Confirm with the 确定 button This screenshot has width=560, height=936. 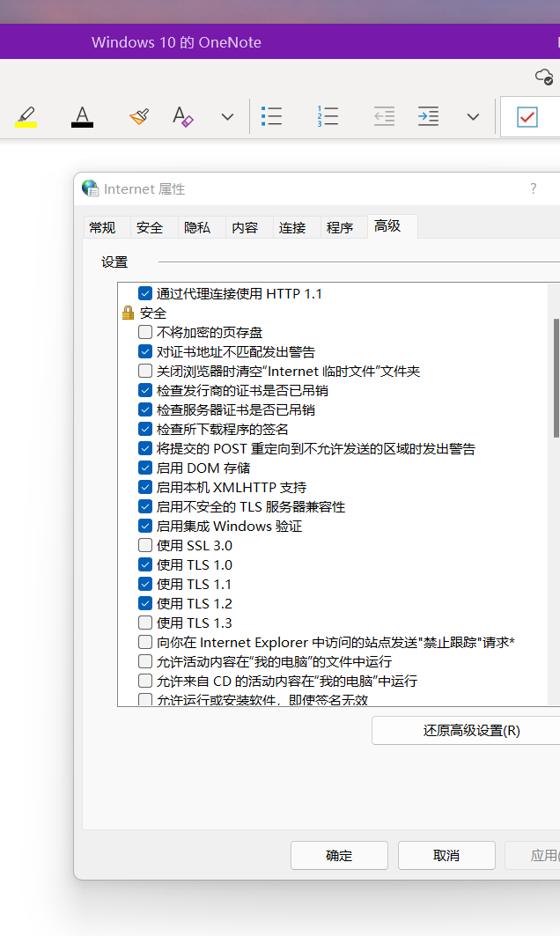click(x=339, y=855)
